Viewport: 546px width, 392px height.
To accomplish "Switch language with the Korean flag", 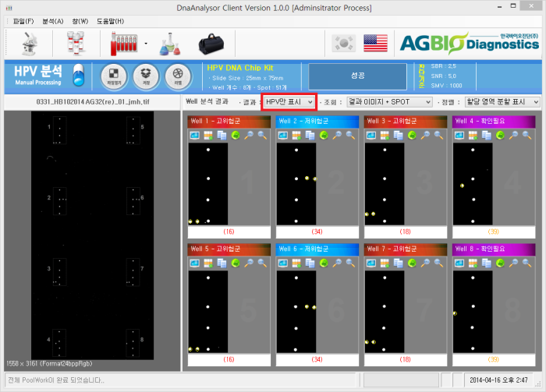I will tap(343, 43).
